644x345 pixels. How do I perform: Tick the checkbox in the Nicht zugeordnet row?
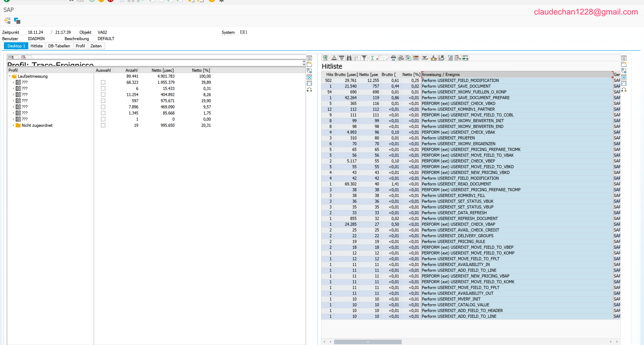click(x=103, y=125)
